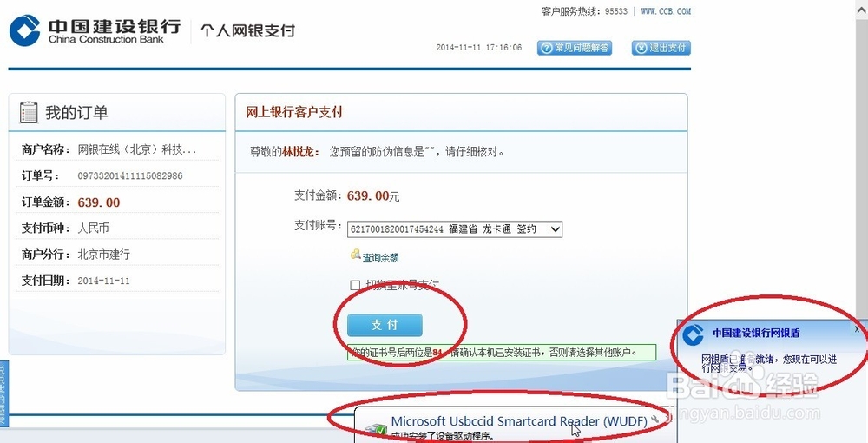The width and height of the screenshot is (868, 443).
Task: Click the hotline number 95533
Action: [616, 11]
